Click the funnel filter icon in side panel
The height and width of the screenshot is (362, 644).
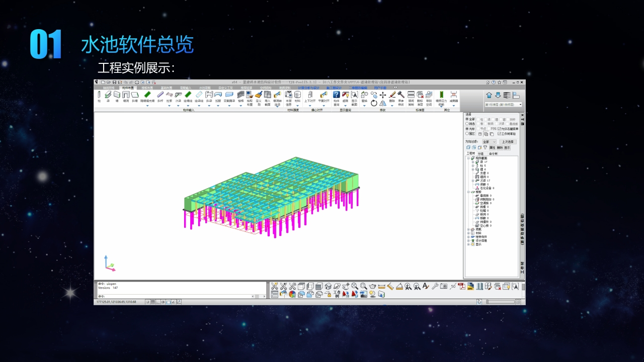point(485,148)
